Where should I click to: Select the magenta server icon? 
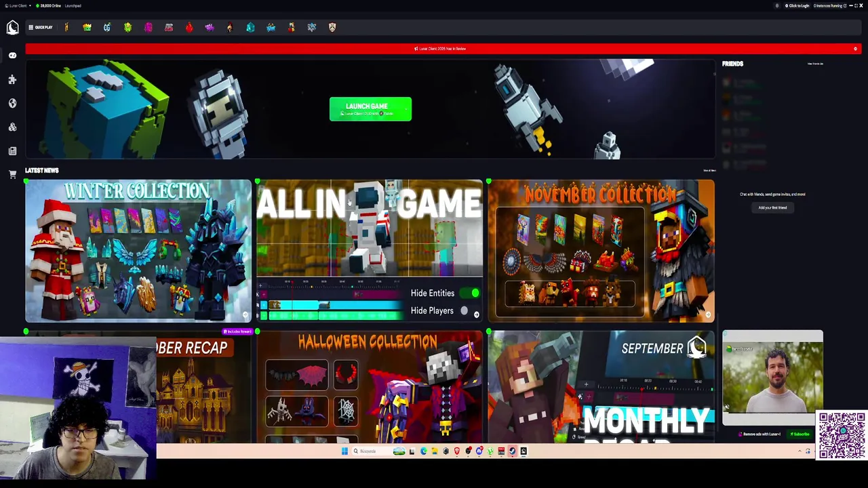pos(148,27)
